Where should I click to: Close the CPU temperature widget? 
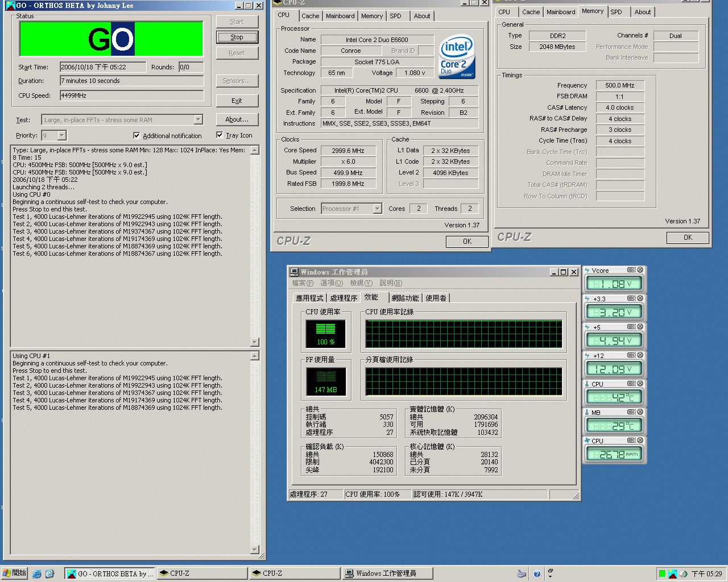[640, 384]
